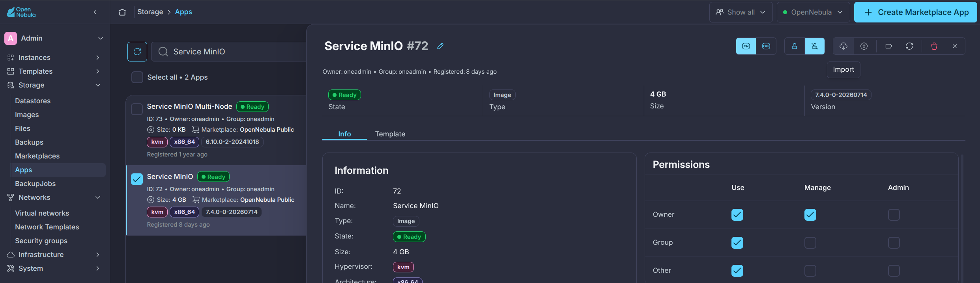Click kvm tag on the Multi-Node card

click(157, 142)
